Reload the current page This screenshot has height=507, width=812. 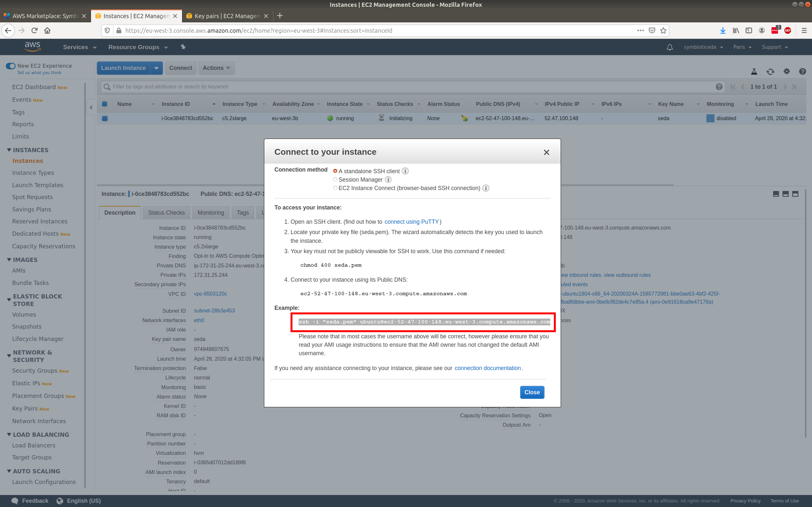[x=34, y=30]
